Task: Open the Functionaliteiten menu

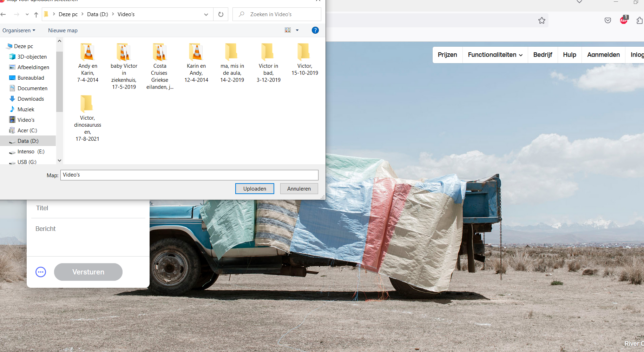Action: (495, 55)
